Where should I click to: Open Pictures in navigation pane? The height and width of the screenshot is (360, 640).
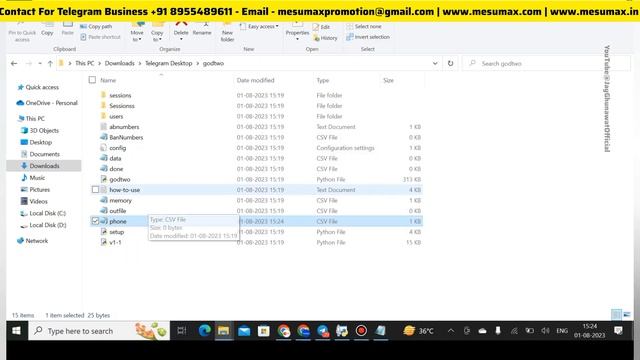click(x=35, y=190)
